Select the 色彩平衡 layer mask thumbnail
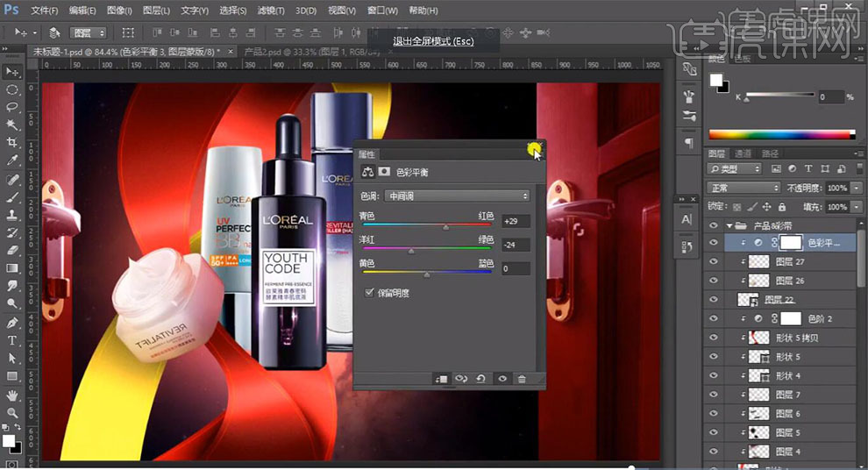This screenshot has height=470, width=868. click(791, 243)
